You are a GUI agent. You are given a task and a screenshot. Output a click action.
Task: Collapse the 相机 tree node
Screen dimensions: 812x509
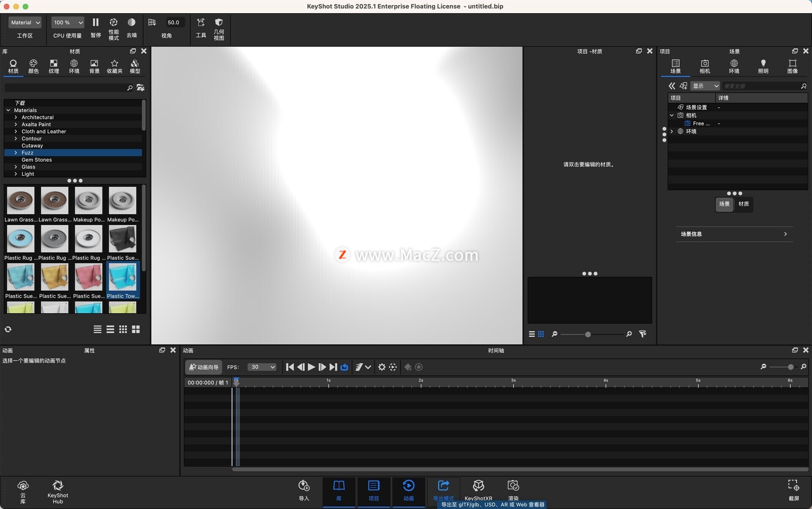[x=672, y=115]
